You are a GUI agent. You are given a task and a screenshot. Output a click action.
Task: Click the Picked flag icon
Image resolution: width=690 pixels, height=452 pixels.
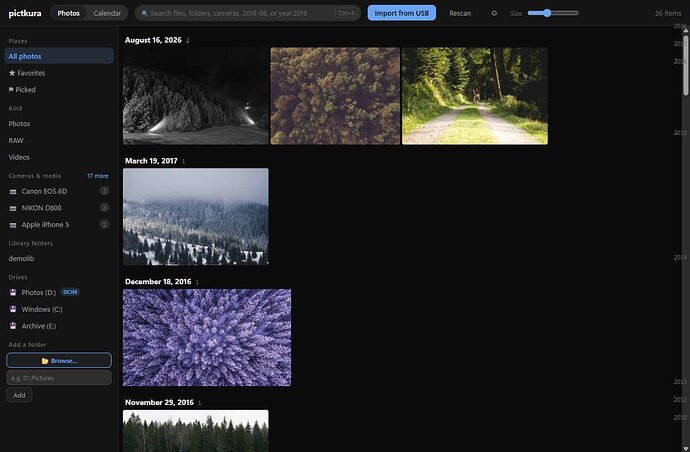[11, 90]
